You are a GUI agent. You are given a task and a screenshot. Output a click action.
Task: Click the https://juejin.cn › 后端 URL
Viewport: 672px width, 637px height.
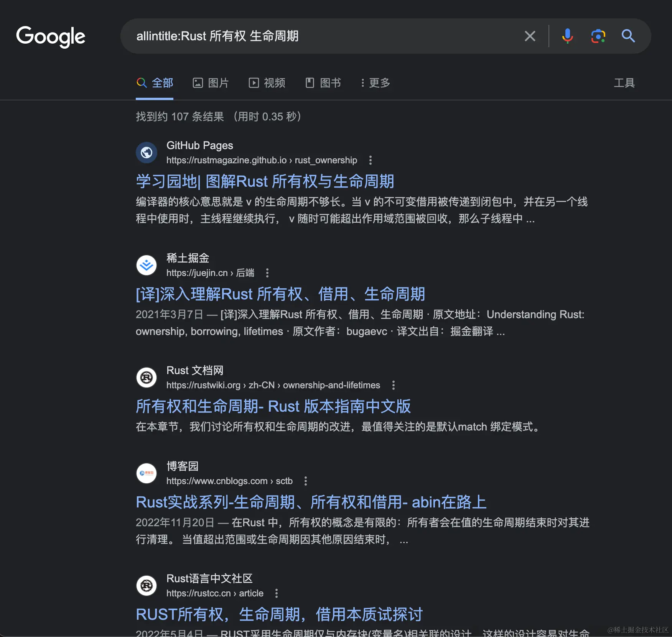point(210,273)
